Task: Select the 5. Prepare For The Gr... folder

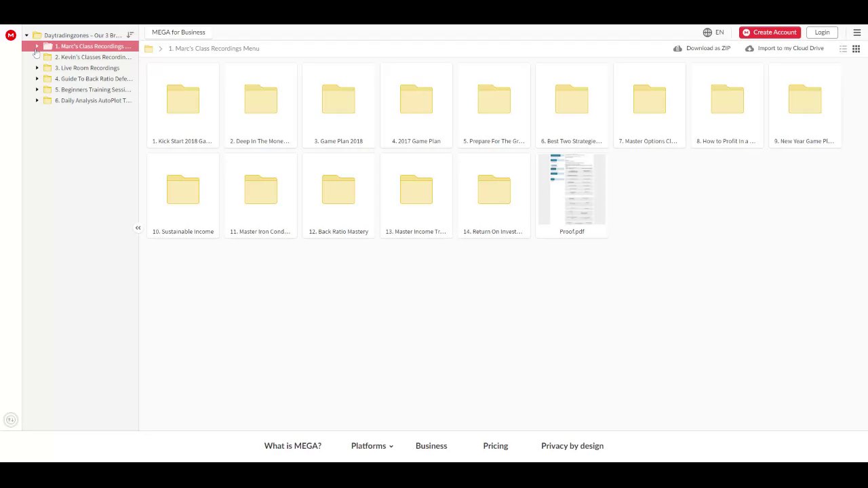Action: (494, 105)
